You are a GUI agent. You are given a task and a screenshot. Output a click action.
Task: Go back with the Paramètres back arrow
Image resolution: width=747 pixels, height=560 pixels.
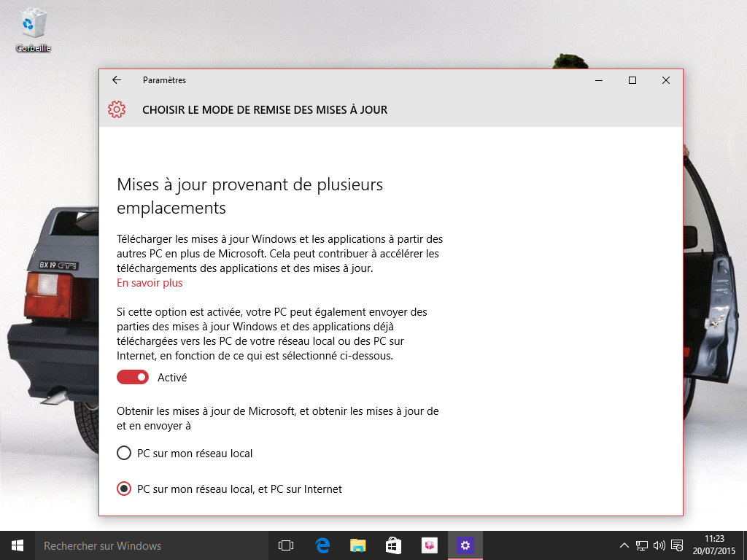tap(117, 80)
